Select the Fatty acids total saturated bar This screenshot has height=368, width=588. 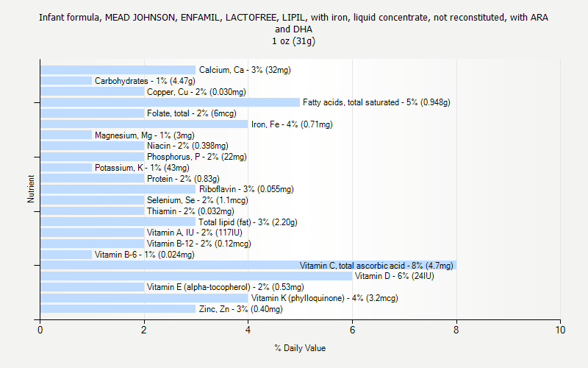170,102
